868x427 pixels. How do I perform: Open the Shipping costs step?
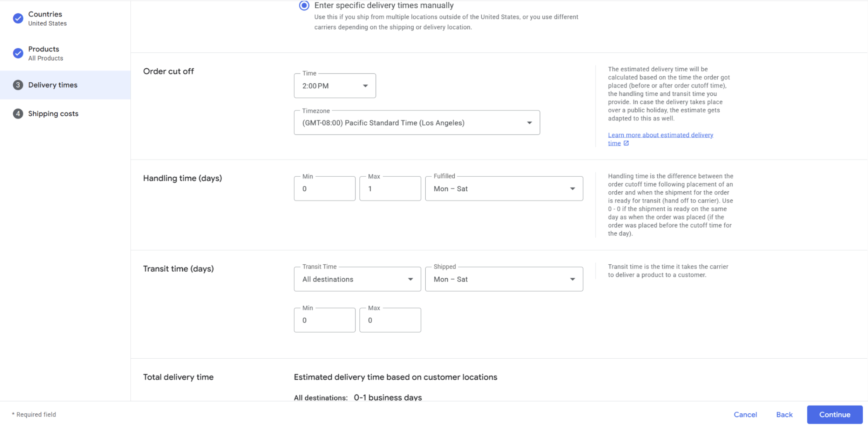[x=53, y=114]
